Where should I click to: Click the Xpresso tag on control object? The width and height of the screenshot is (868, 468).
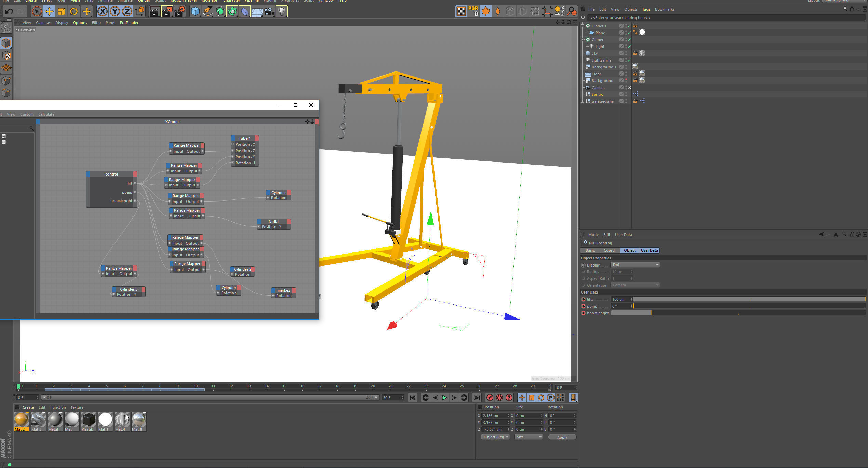point(635,94)
